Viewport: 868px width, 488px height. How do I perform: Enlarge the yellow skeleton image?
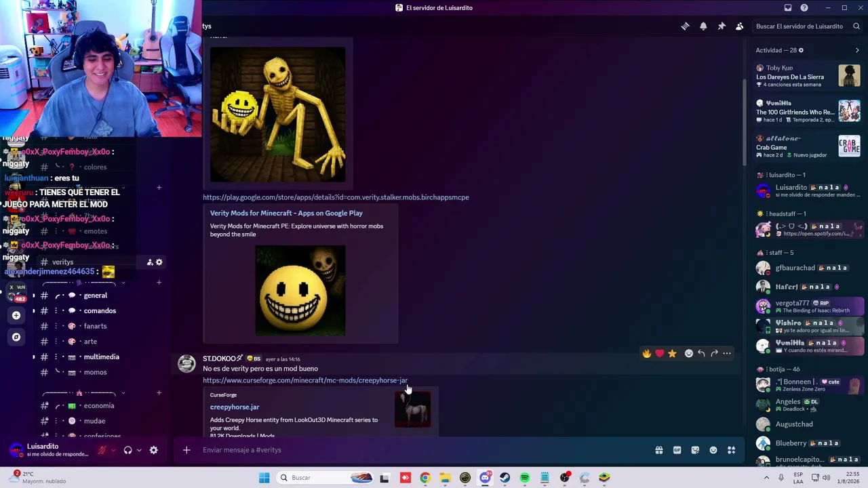tap(277, 114)
